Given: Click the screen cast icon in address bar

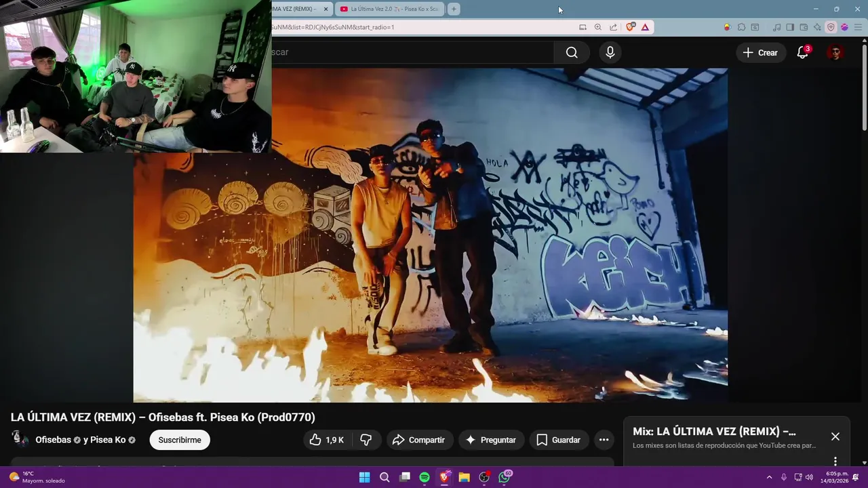Looking at the screenshot, I should point(583,27).
